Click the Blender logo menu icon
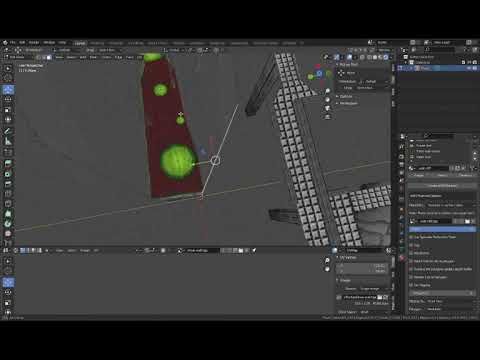480x360 pixels. coord(5,42)
